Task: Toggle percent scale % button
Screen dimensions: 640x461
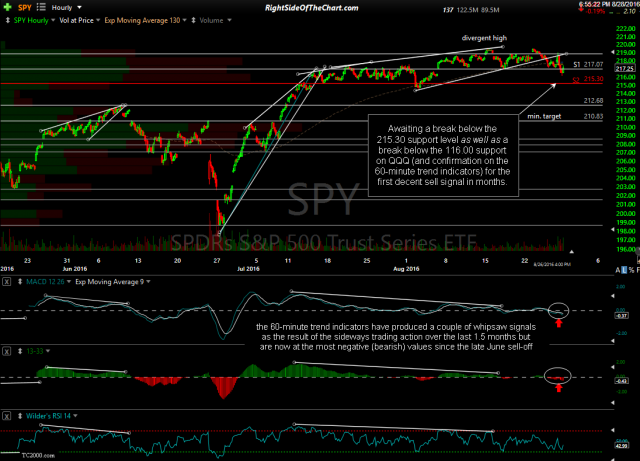Action: pos(631,270)
